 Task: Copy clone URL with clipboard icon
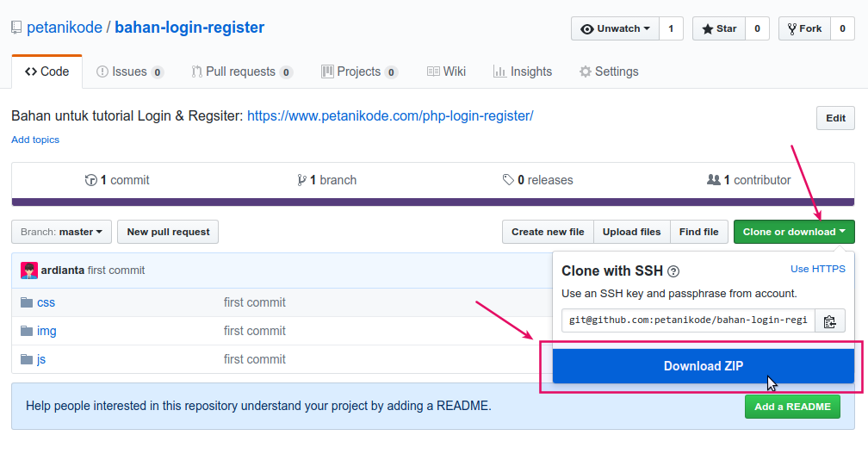[829, 321]
